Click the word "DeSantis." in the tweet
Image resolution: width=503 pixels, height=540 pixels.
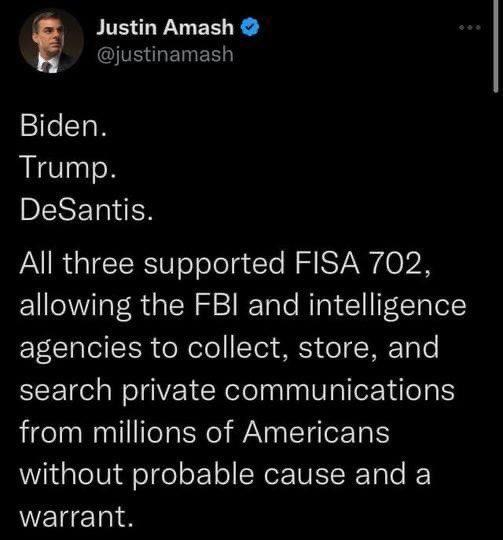coord(86,210)
